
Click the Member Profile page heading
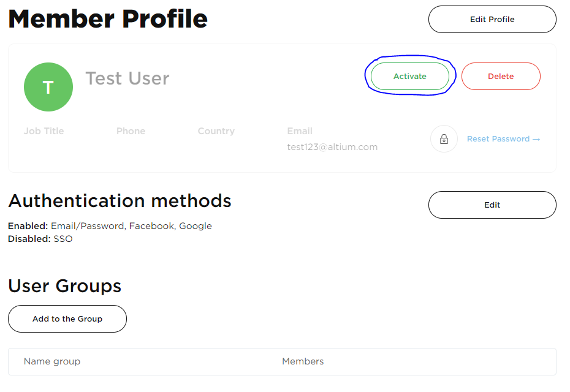pos(108,20)
